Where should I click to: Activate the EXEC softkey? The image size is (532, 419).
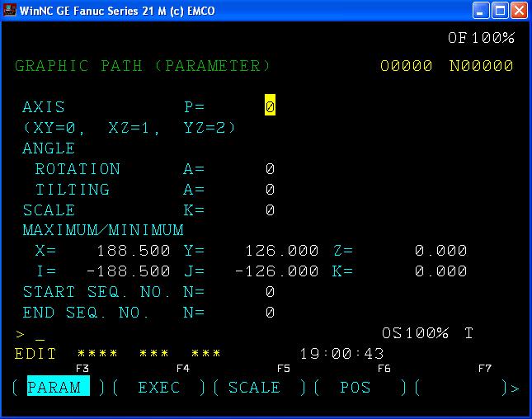point(159,388)
